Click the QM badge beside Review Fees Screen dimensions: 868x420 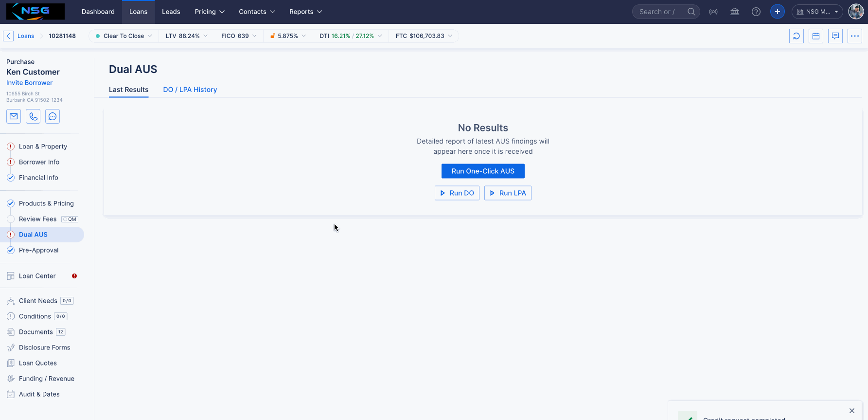tap(70, 219)
